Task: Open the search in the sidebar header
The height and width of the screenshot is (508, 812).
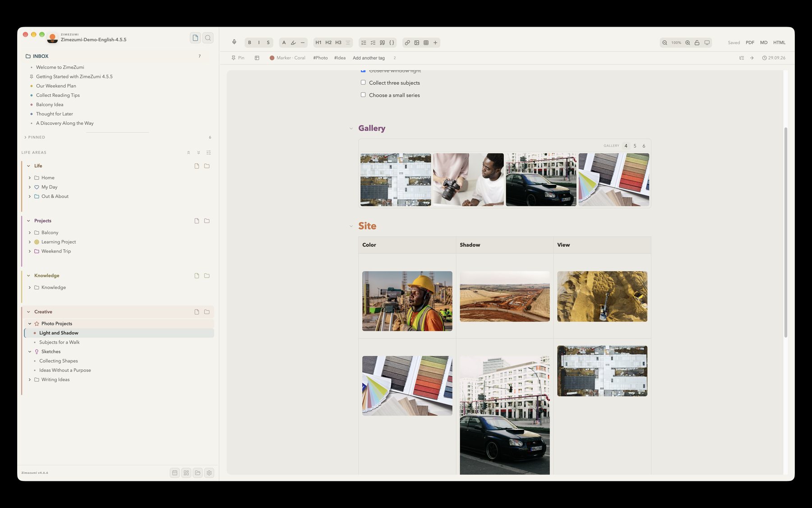Action: coord(208,38)
